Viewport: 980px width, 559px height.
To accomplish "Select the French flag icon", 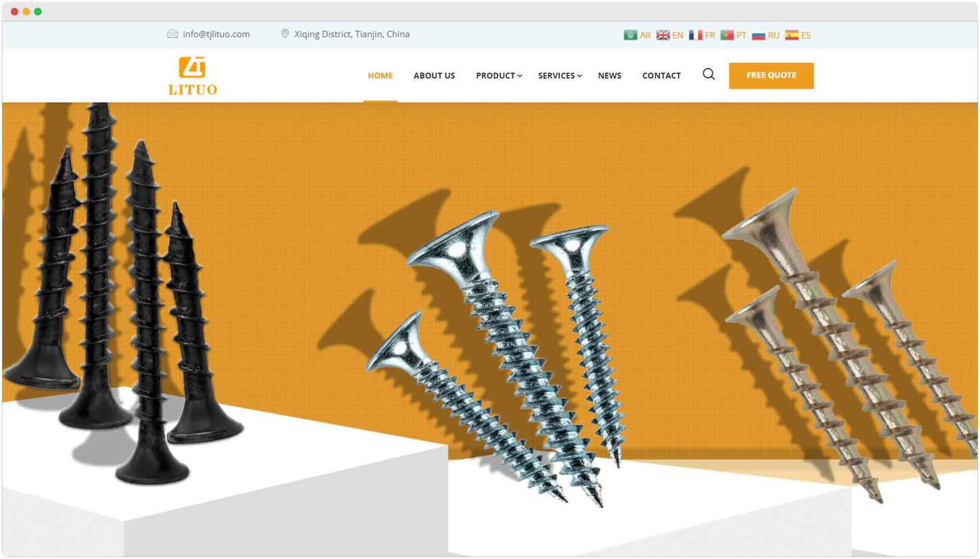I will 695,35.
